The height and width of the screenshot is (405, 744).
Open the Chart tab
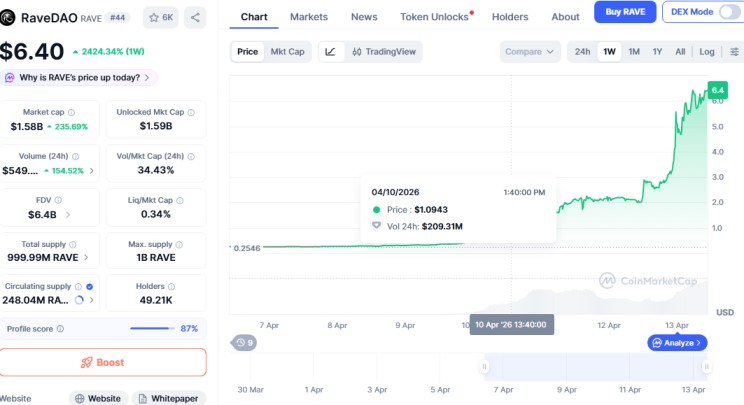click(254, 17)
